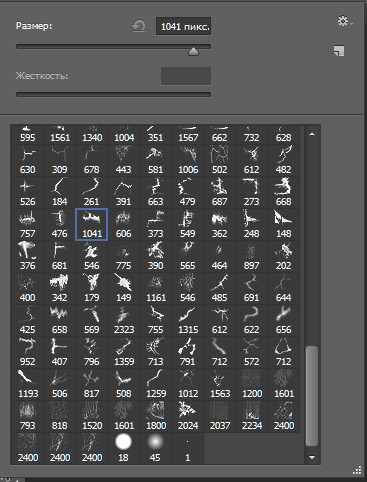Select brush preset 606
The image size is (367, 482).
[x=123, y=225]
